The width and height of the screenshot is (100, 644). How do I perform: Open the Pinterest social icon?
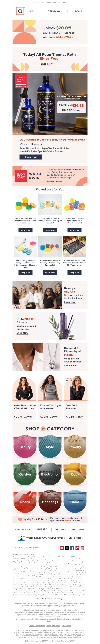tap(77, 548)
